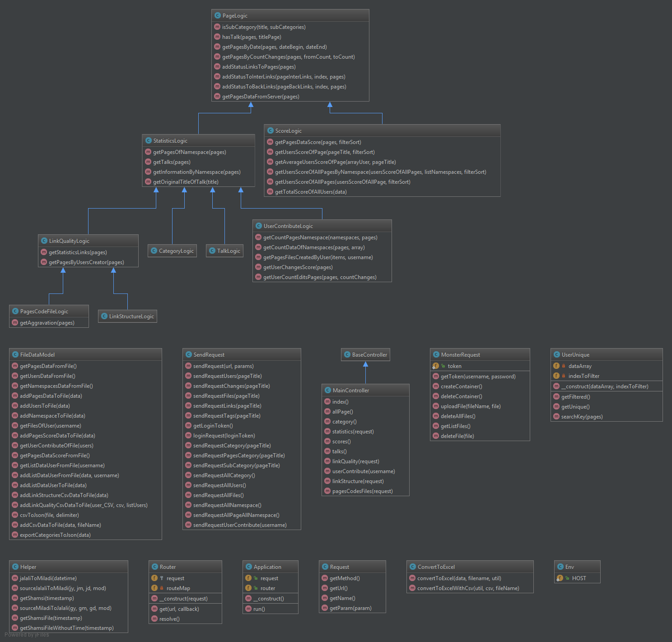Click the field icon beside token
Image resolution: width=672 pixels, height=642 pixels.
[x=436, y=366]
